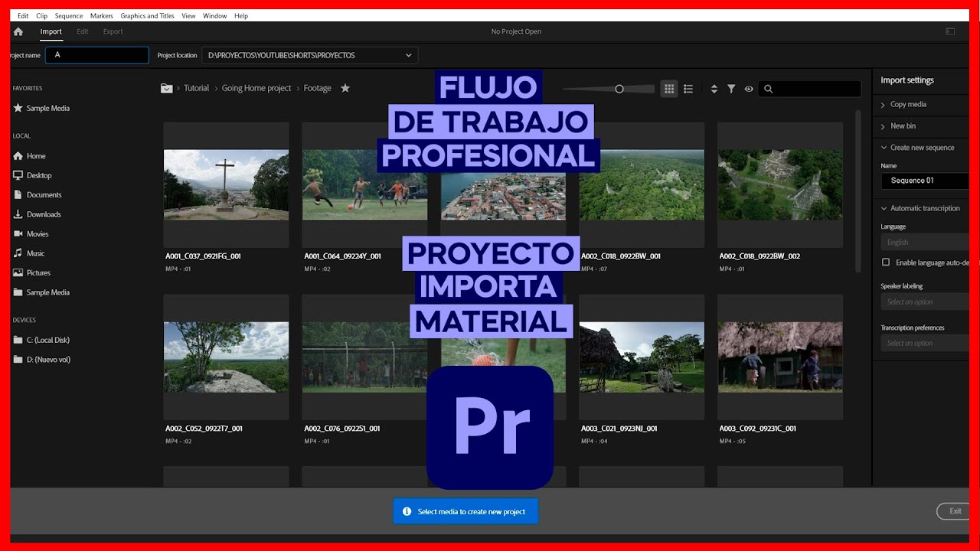Switch to the Edit tab
980x551 pixels.
pos(83,31)
